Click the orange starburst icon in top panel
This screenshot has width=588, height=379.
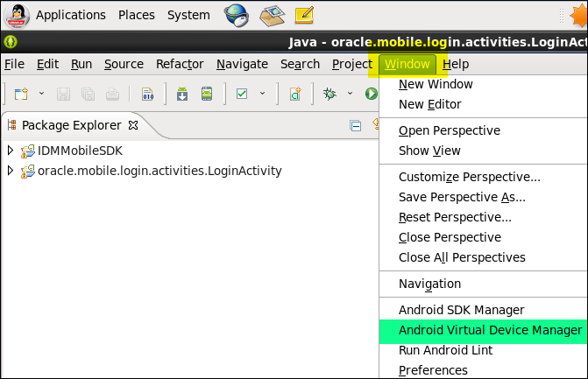click(578, 16)
